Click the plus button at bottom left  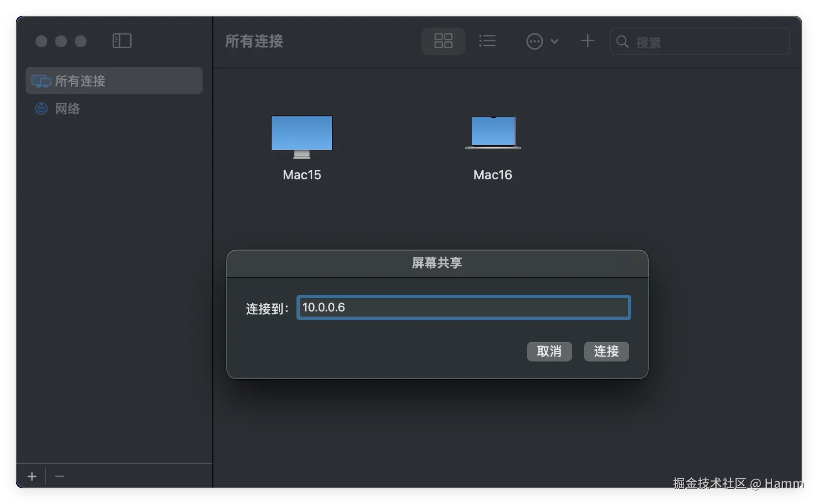click(x=31, y=476)
